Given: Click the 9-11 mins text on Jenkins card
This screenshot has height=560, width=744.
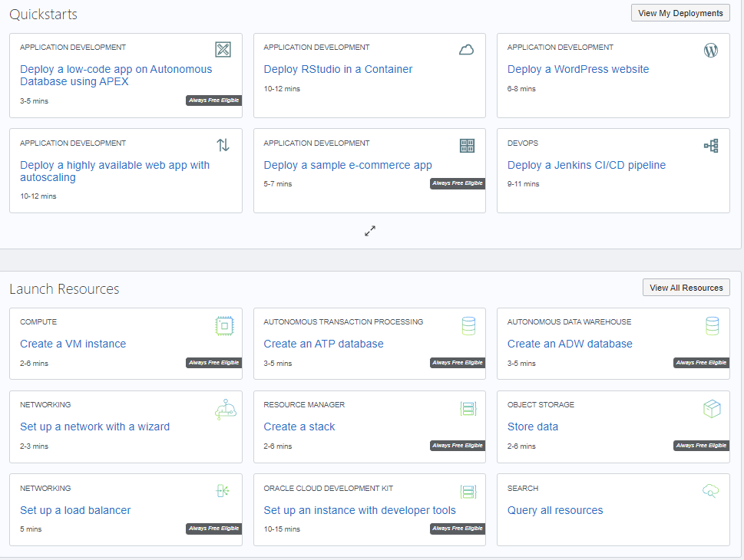Looking at the screenshot, I should (x=524, y=184).
